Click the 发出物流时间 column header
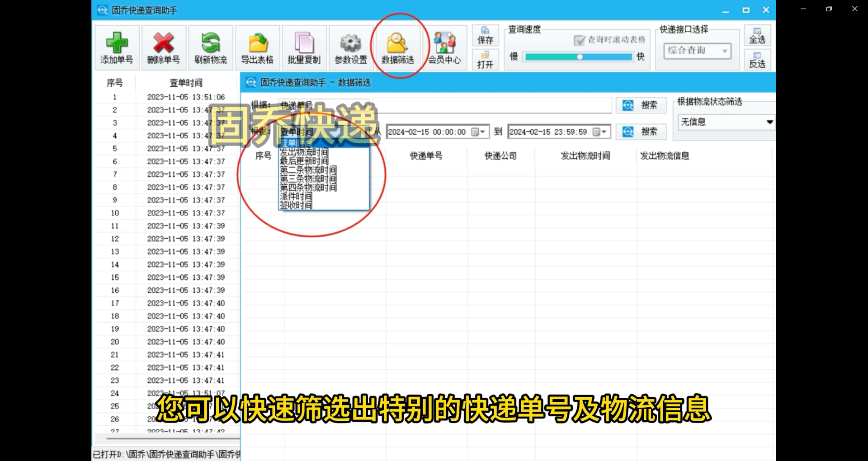Image resolution: width=868 pixels, height=461 pixels. (x=585, y=156)
